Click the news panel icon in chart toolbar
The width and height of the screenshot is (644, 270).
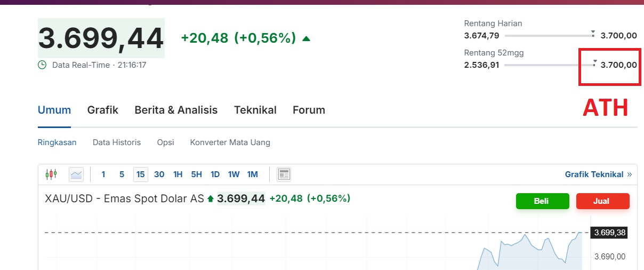[284, 174]
